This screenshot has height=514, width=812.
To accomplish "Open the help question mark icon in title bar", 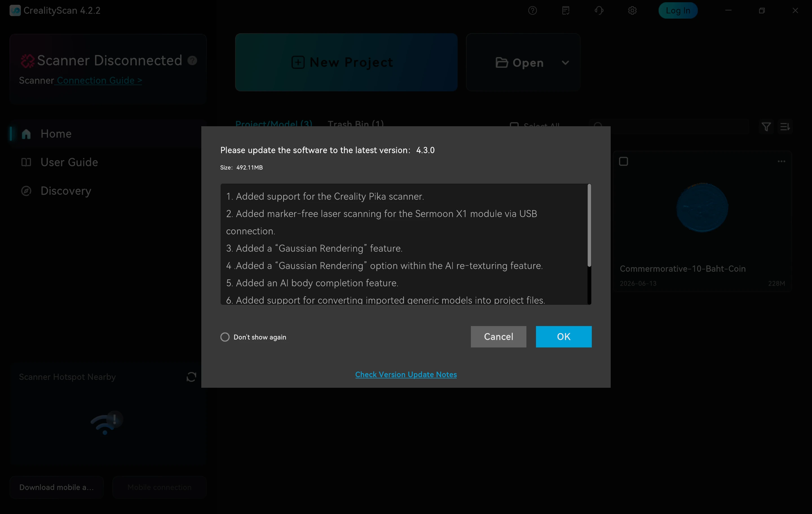I will (533, 10).
